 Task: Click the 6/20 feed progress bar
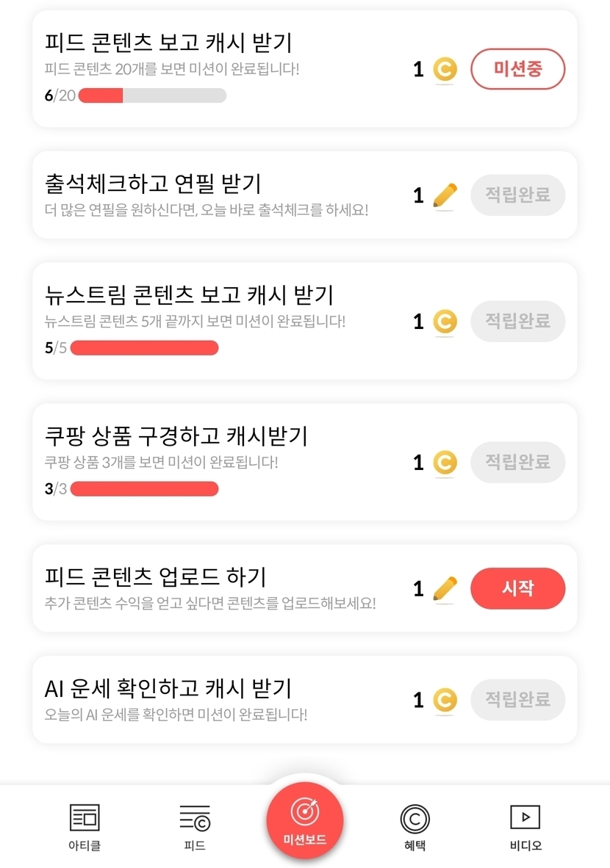coord(152,95)
